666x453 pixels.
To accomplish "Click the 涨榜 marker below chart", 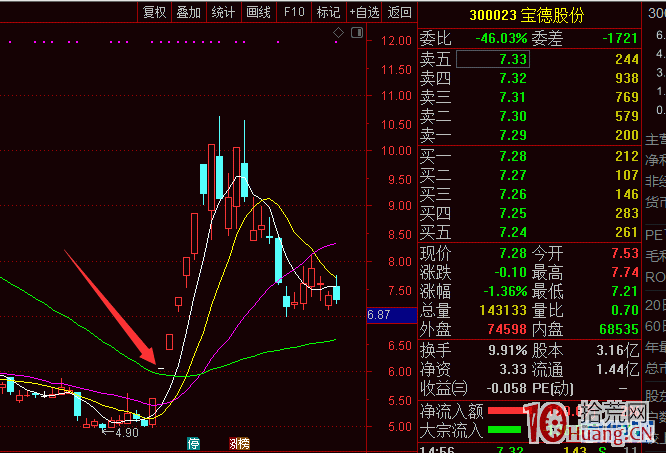I will [x=239, y=444].
